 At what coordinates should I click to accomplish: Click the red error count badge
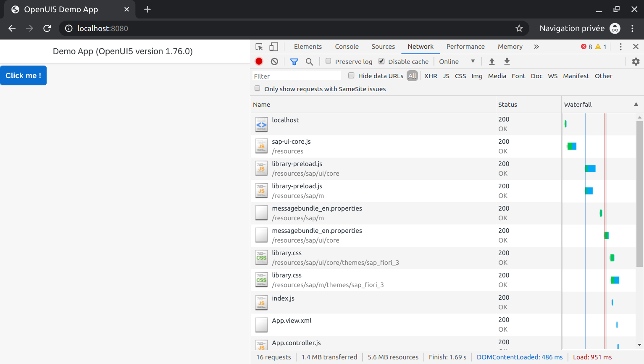[x=586, y=47]
